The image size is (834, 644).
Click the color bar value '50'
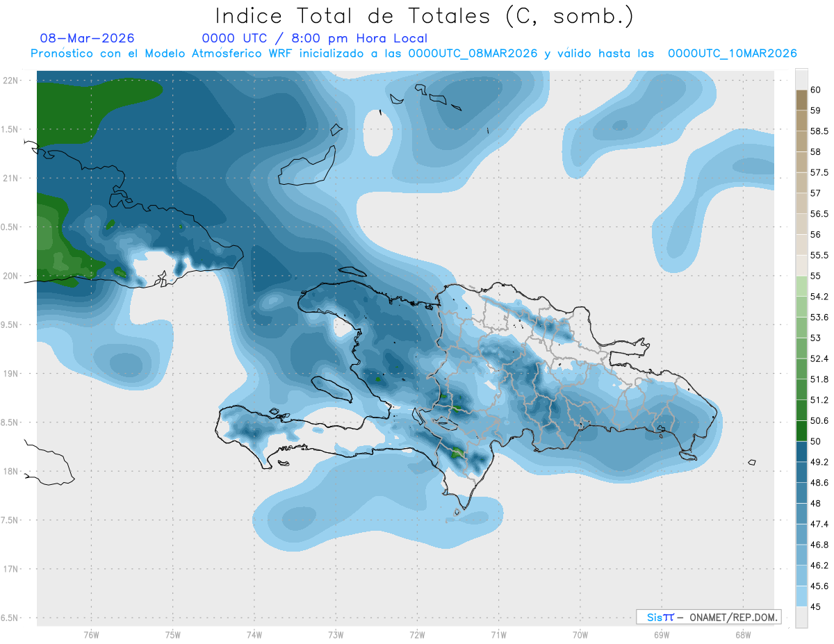tap(816, 441)
